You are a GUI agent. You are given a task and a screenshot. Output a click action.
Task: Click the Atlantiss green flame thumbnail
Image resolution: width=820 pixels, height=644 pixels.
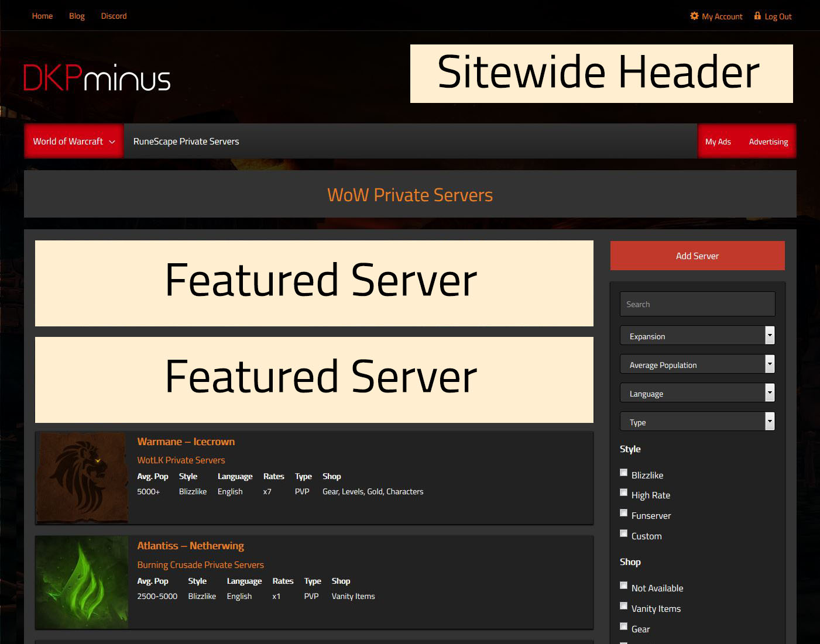click(x=81, y=582)
